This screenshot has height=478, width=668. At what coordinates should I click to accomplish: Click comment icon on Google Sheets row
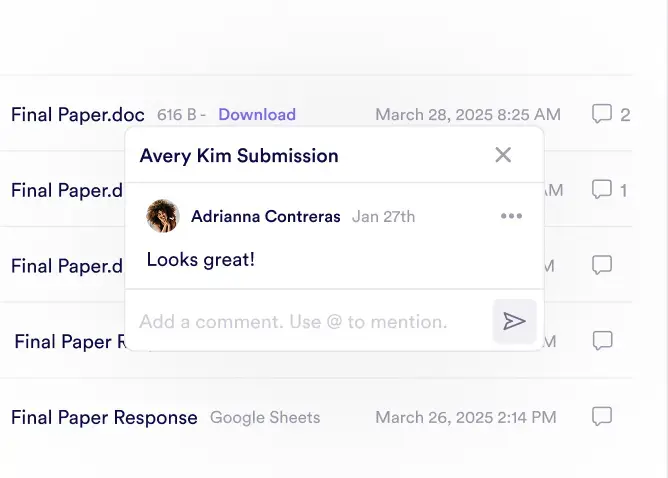(602, 416)
